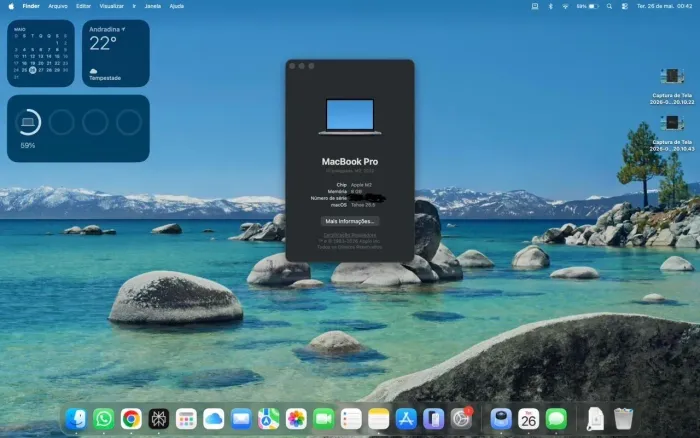Select Captura de Tela 20.10.43 file
The width and height of the screenshot is (700, 438).
point(672,133)
